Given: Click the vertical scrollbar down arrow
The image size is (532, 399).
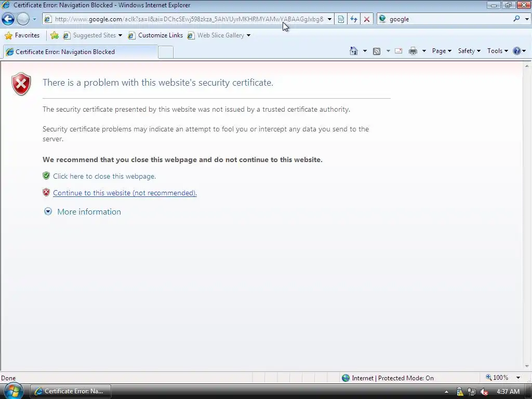Looking at the screenshot, I should (x=527, y=366).
